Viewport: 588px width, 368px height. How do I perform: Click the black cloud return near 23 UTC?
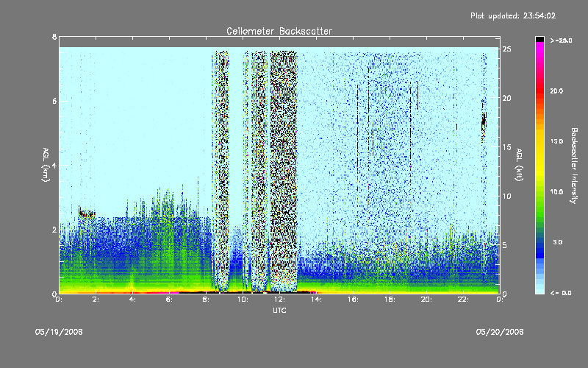tap(484, 121)
